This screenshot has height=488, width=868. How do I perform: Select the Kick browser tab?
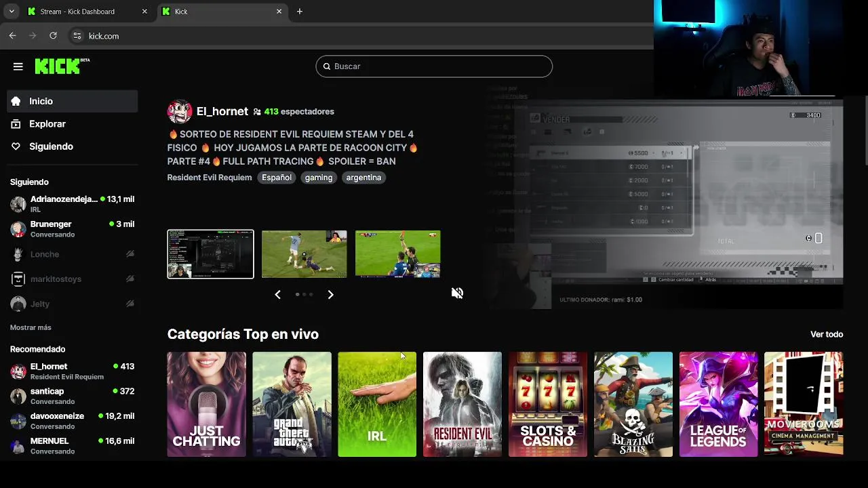(x=221, y=12)
